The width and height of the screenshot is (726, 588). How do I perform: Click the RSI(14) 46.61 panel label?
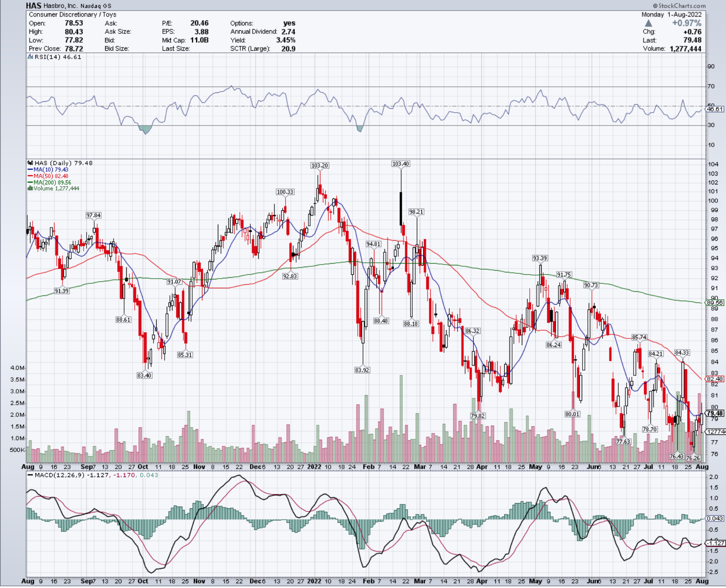[58, 57]
